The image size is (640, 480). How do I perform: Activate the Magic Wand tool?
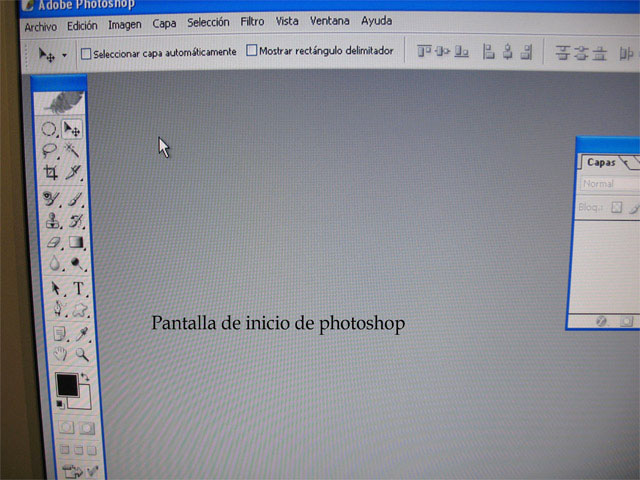[x=72, y=150]
